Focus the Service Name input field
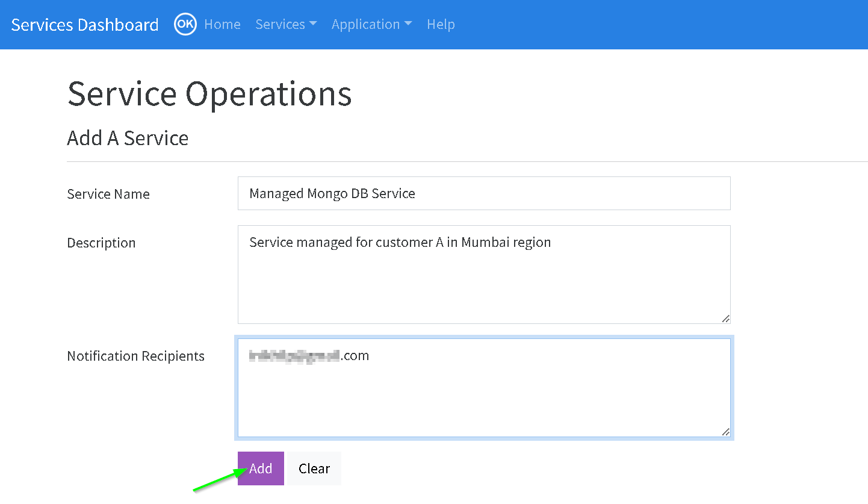Image resolution: width=868 pixels, height=504 pixels. 484,193
